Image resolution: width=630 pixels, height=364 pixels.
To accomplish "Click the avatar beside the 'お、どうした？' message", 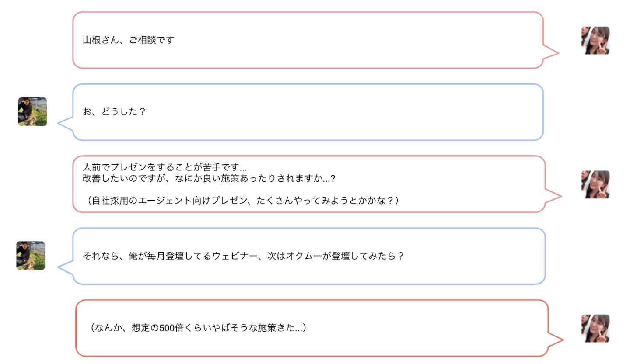I will (x=32, y=112).
